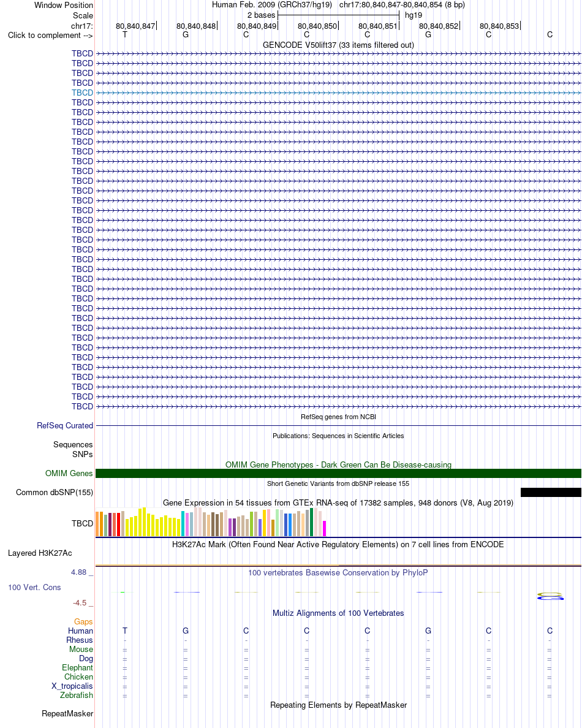
Task: Click the 'Sequences' track label
Action: [73, 445]
